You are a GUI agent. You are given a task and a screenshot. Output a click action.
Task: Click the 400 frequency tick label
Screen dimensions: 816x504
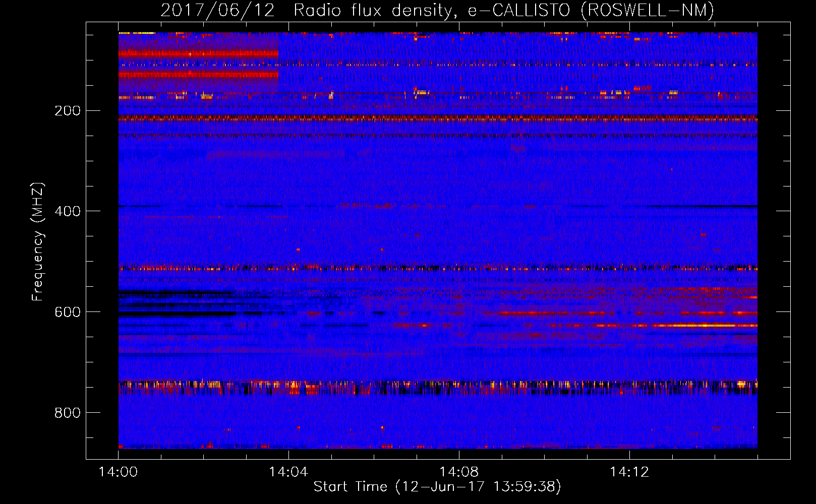pos(68,211)
